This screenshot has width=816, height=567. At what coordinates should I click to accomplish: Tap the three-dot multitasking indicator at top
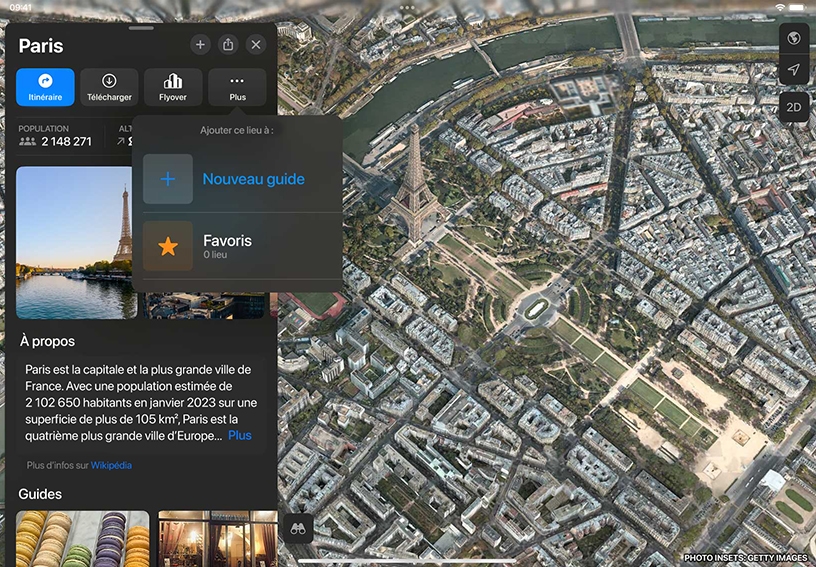tap(407, 8)
